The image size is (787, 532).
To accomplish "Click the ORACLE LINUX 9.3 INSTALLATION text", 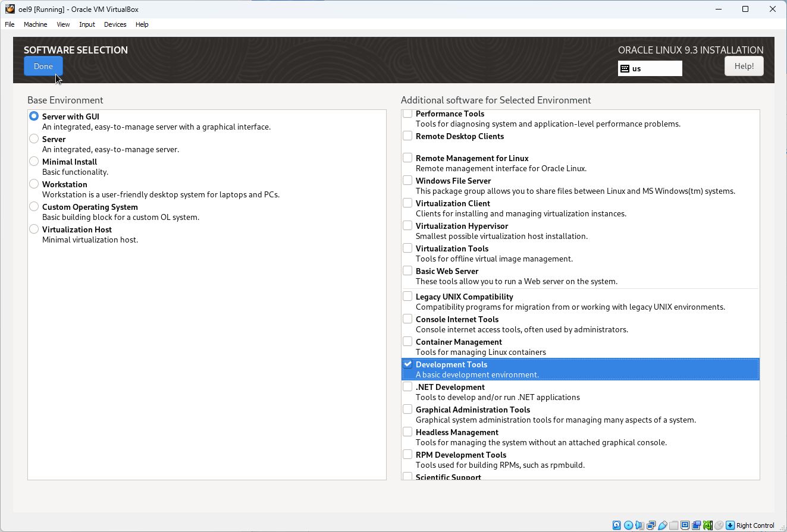I will click(691, 50).
